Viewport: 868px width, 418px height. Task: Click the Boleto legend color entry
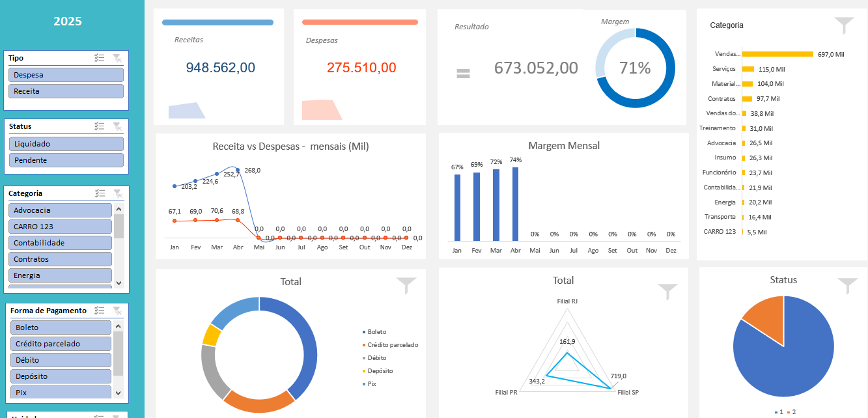coord(363,332)
